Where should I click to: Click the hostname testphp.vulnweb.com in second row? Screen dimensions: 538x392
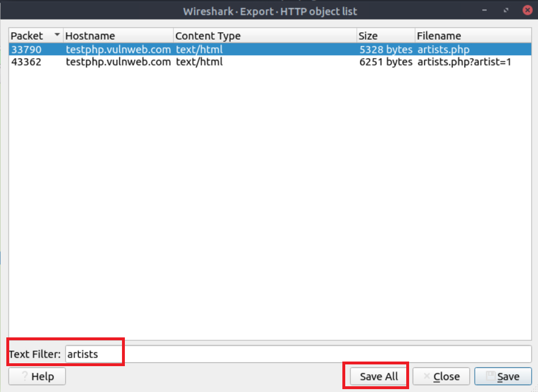click(x=118, y=62)
